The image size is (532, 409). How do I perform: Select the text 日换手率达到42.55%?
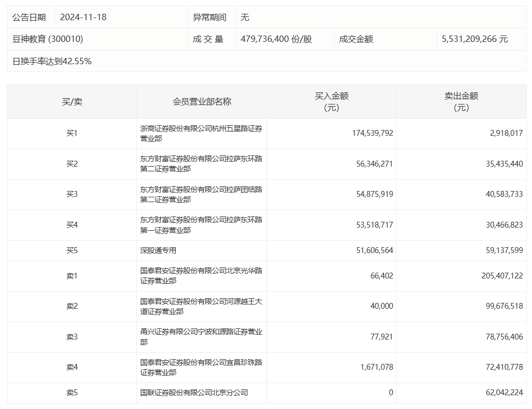(x=52, y=62)
